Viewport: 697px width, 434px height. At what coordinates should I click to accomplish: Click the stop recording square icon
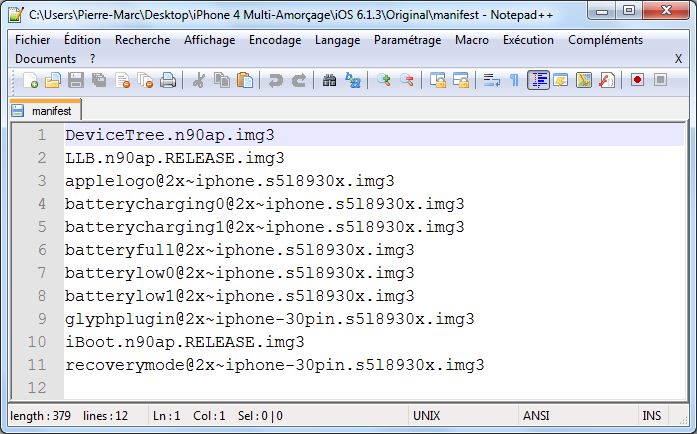[661, 80]
